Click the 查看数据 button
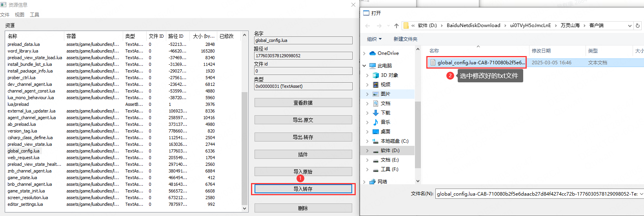This screenshot has width=644, height=216. tap(303, 103)
